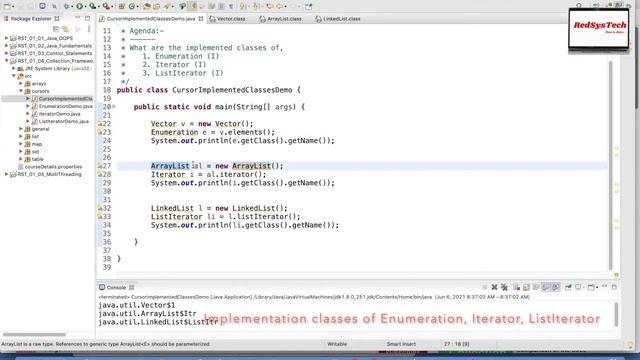640x360 pixels.
Task: Select EnumerationDemo.java in Package Explorer
Action: pos(65,106)
